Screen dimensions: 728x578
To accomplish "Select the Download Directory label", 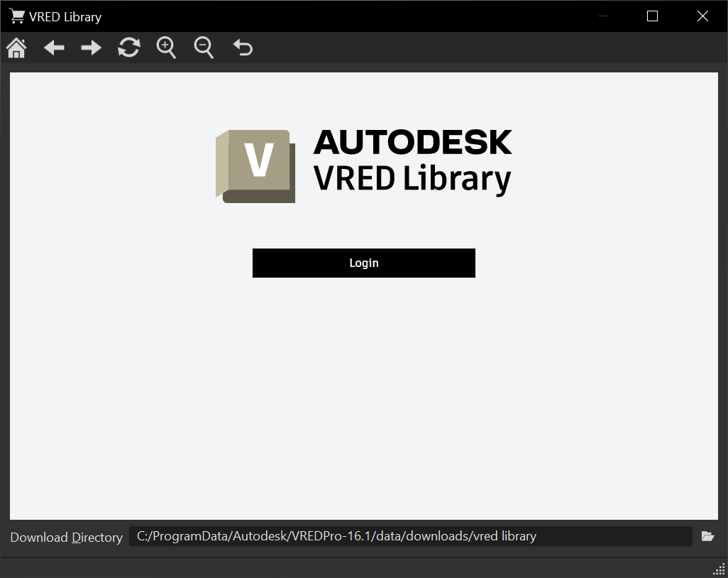I will 66,538.
